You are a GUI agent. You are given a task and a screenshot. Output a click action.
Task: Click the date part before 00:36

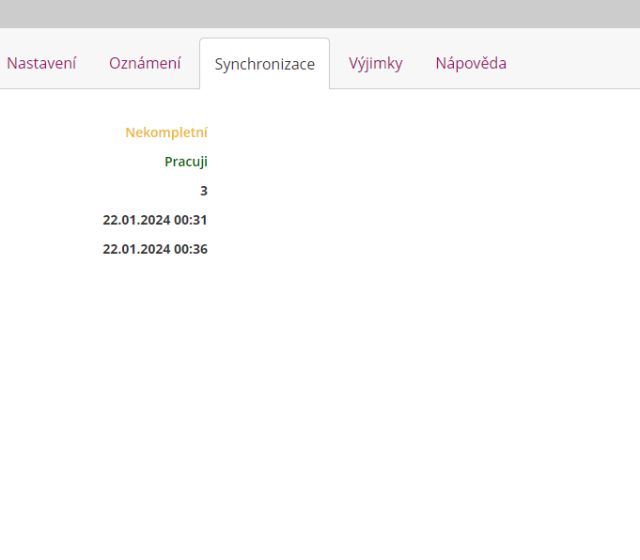point(136,248)
